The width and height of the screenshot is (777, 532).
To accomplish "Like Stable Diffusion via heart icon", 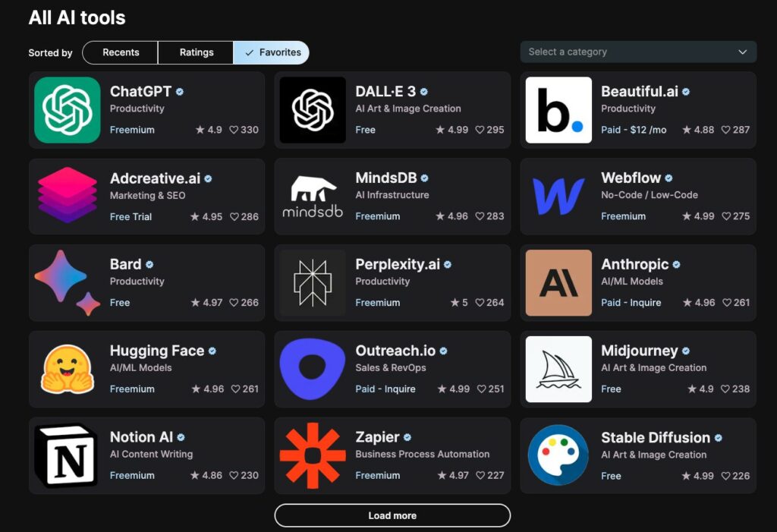I will (725, 476).
